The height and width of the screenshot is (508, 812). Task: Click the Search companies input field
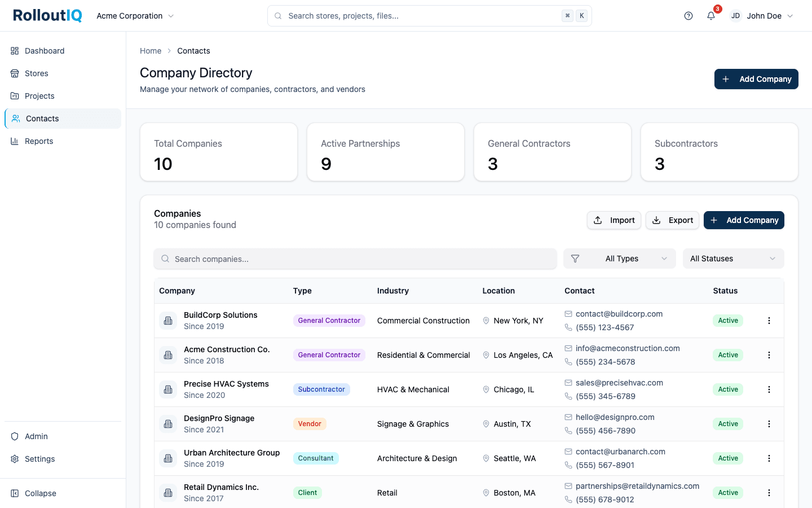355,259
